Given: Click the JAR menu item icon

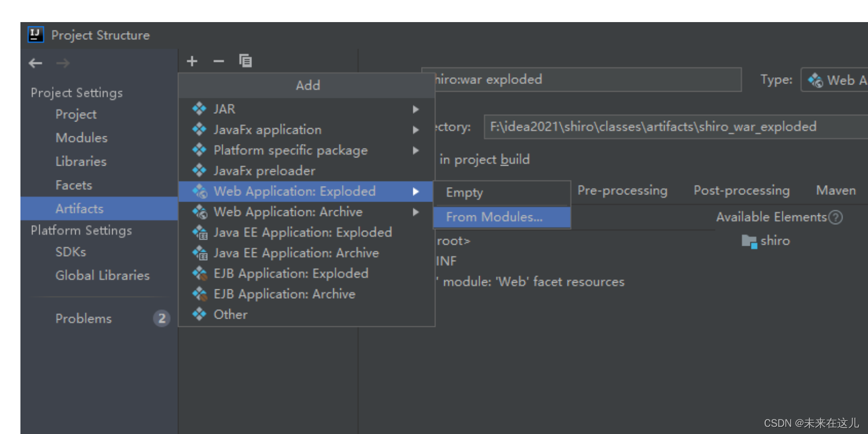Looking at the screenshot, I should (x=199, y=109).
